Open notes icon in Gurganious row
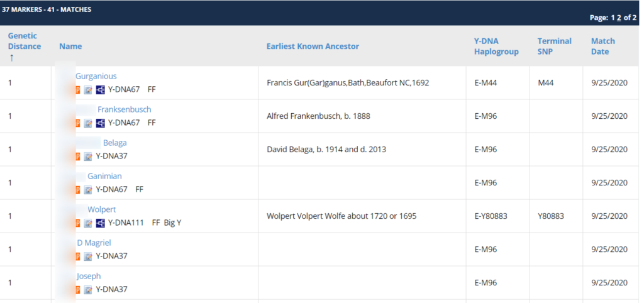This screenshot has height=303, width=644. coord(88,89)
